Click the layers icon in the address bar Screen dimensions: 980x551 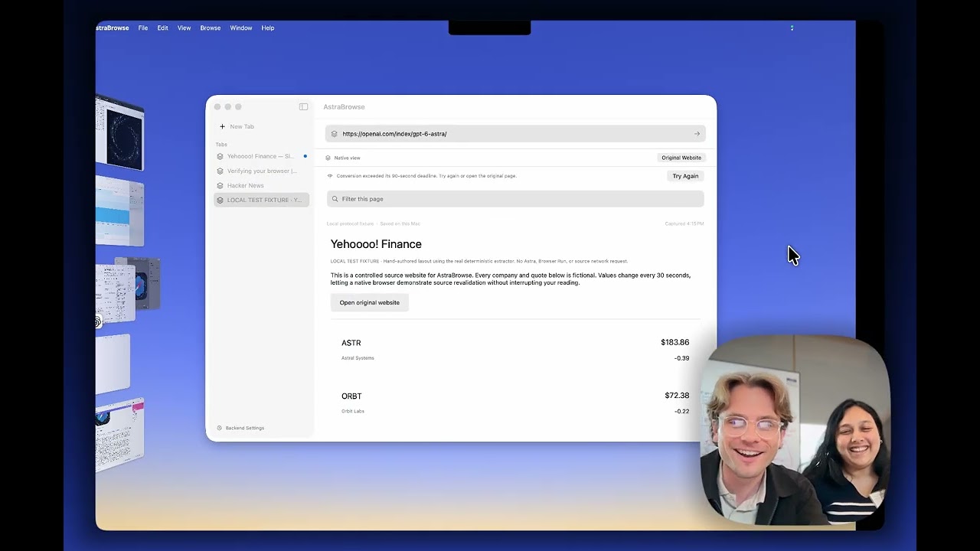click(334, 134)
